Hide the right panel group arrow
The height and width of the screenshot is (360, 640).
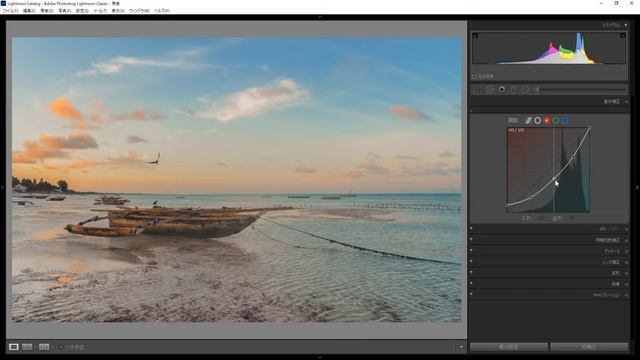[637, 187]
